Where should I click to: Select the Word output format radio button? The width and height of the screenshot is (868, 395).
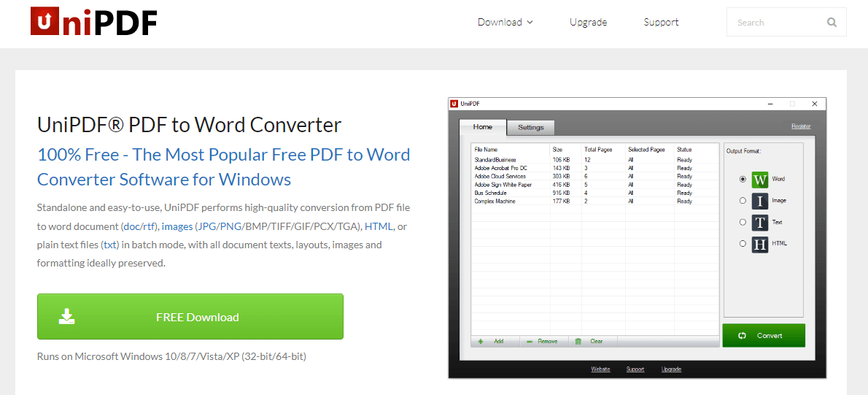point(743,180)
